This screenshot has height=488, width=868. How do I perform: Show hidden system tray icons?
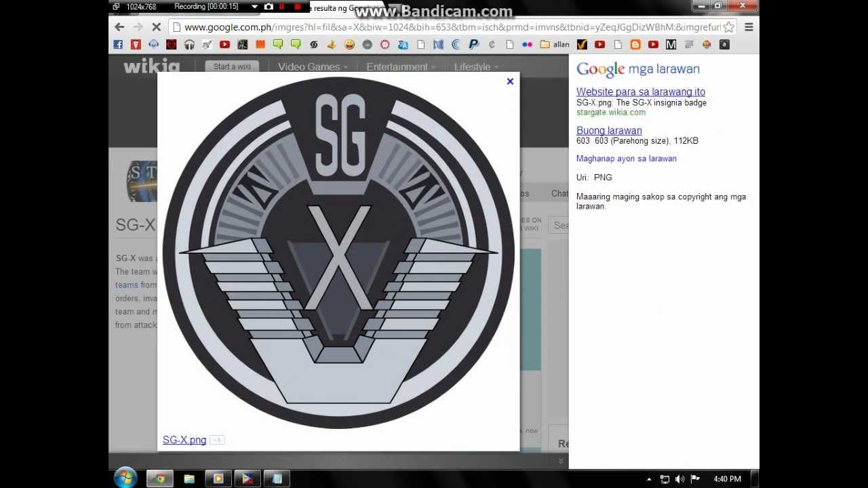pos(649,479)
